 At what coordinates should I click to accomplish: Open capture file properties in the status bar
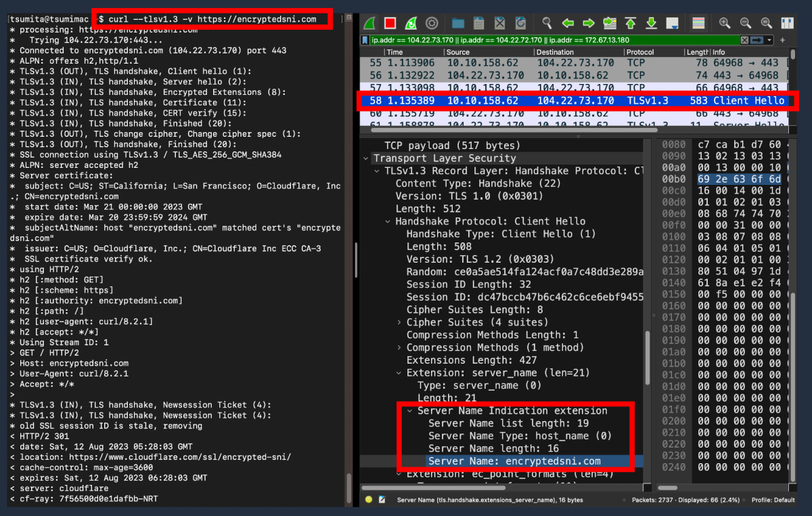point(382,500)
